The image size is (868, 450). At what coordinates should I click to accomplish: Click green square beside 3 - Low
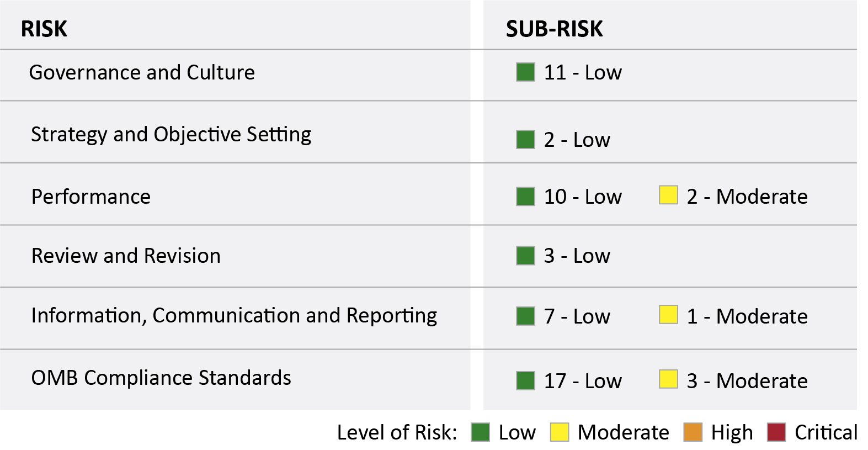525,256
